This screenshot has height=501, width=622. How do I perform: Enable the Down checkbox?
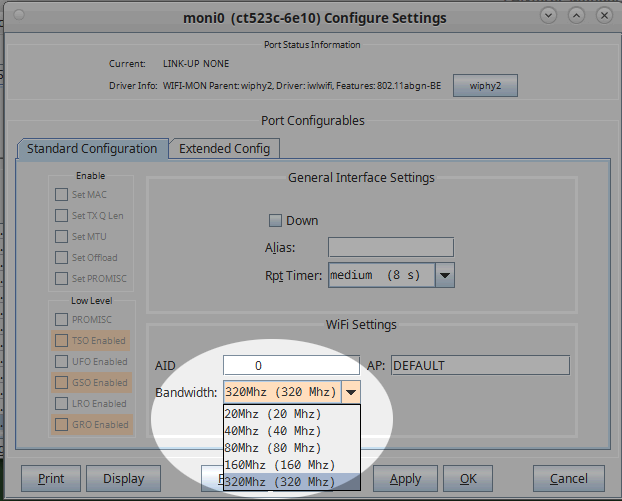[276, 221]
